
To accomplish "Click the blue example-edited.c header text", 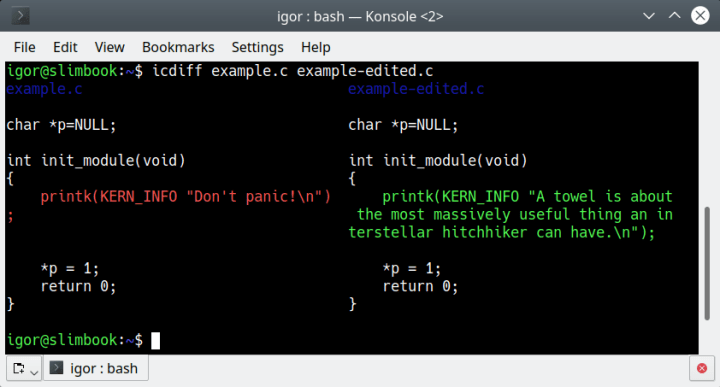I will (416, 89).
